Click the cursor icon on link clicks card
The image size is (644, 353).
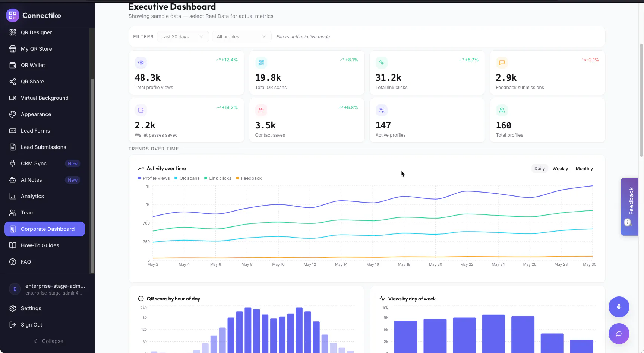coord(382,63)
